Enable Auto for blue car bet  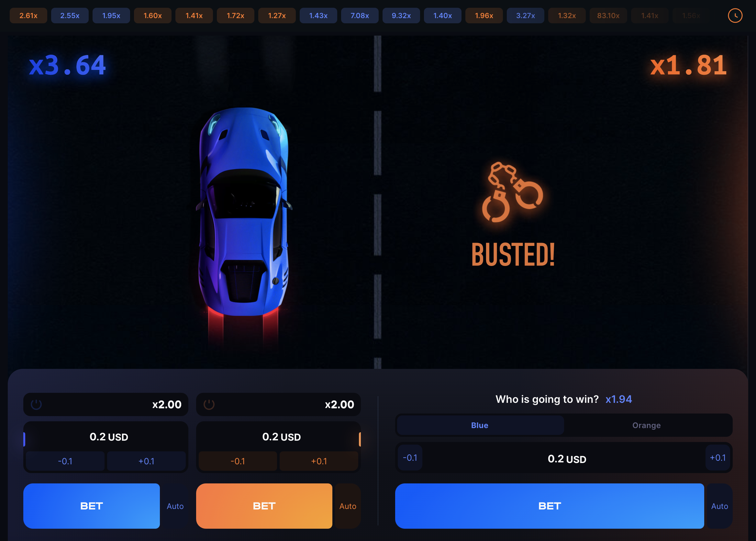(175, 506)
